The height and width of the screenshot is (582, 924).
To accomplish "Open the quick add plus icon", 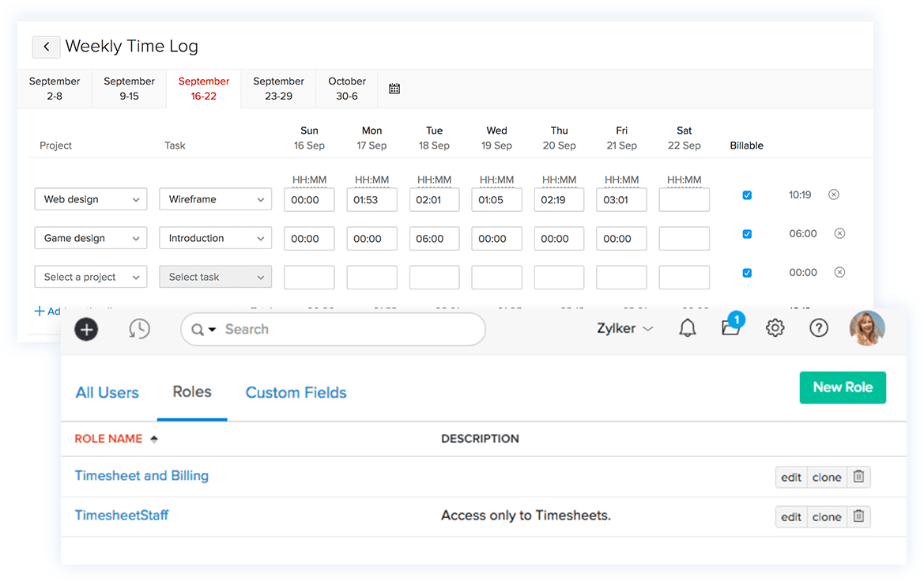I will click(x=85, y=329).
